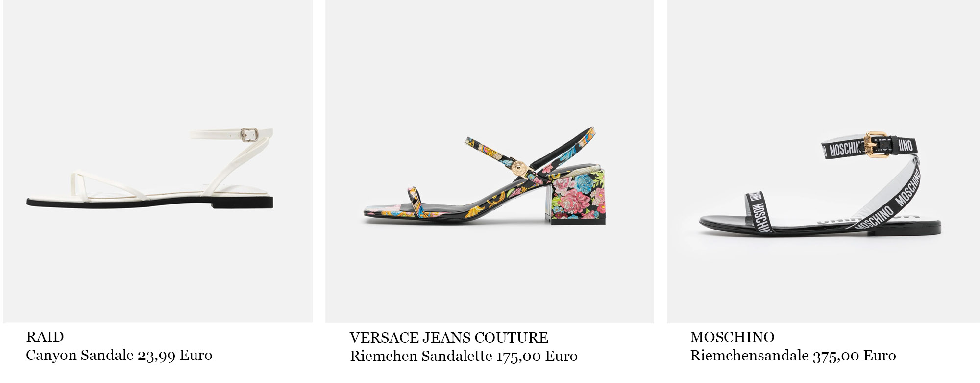The height and width of the screenshot is (383, 980).
Task: Click the Moschino diagonal logo strap
Action: pos(888,201)
